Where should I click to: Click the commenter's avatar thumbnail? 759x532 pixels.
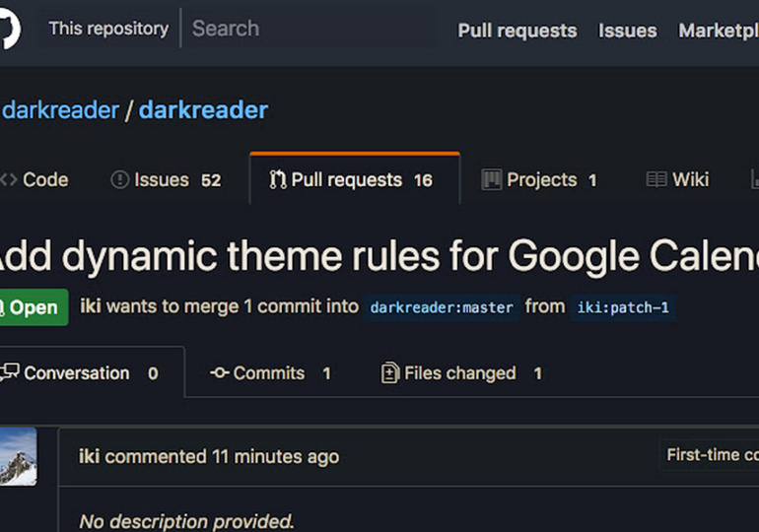[x=18, y=456]
